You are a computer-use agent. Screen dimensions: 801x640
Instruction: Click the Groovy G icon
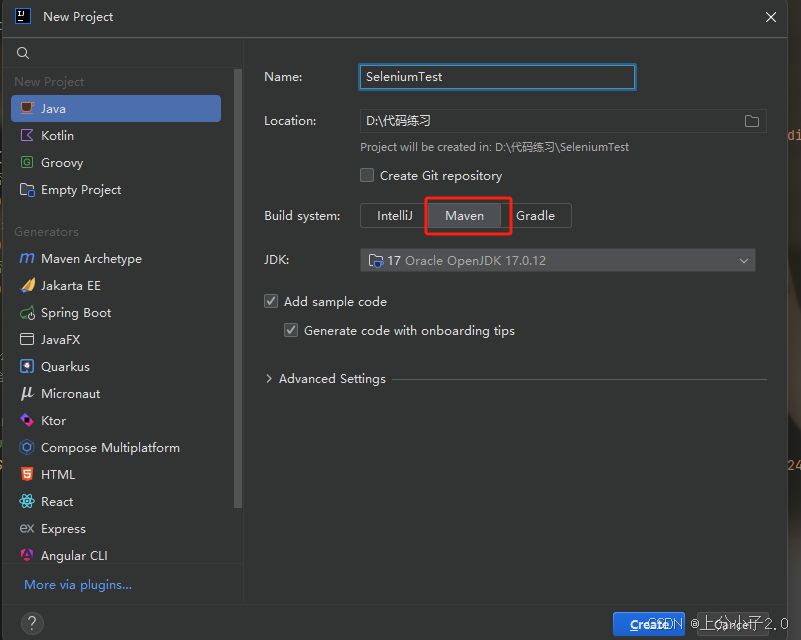click(x=27, y=162)
